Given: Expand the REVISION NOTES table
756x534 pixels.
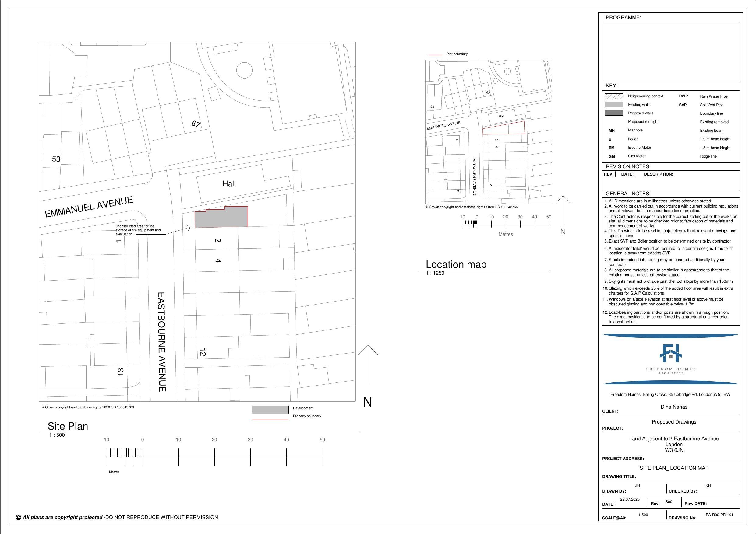Looking at the screenshot, I should [628, 166].
